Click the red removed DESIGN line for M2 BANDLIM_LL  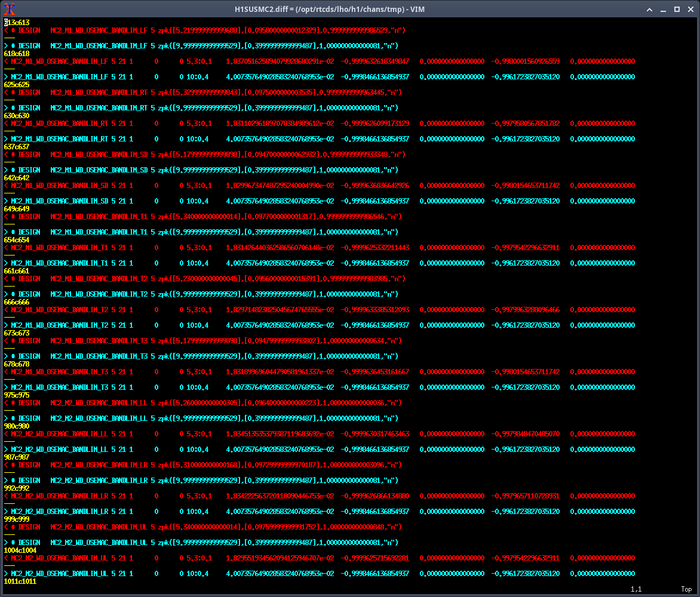(x=203, y=403)
